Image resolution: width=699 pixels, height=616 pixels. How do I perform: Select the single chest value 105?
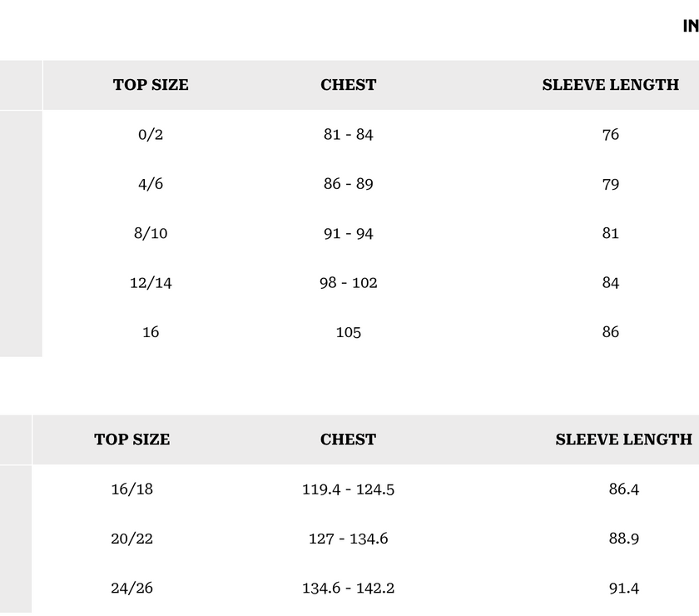(348, 332)
